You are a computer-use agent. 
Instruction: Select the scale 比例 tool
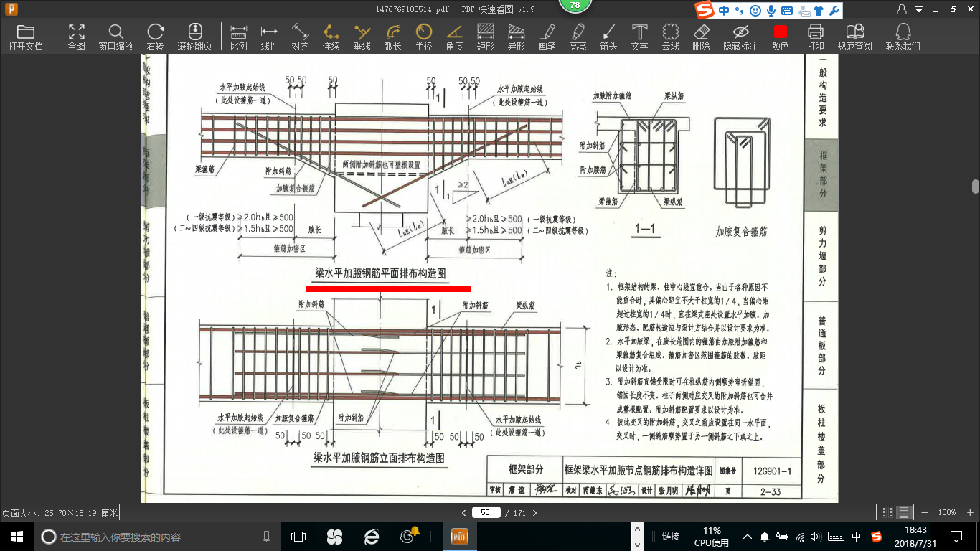click(x=239, y=37)
